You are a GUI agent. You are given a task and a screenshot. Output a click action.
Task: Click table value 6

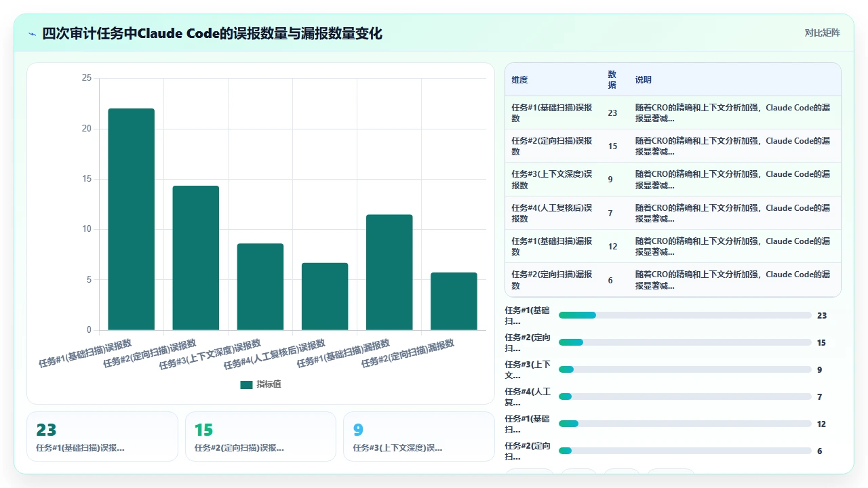click(610, 280)
